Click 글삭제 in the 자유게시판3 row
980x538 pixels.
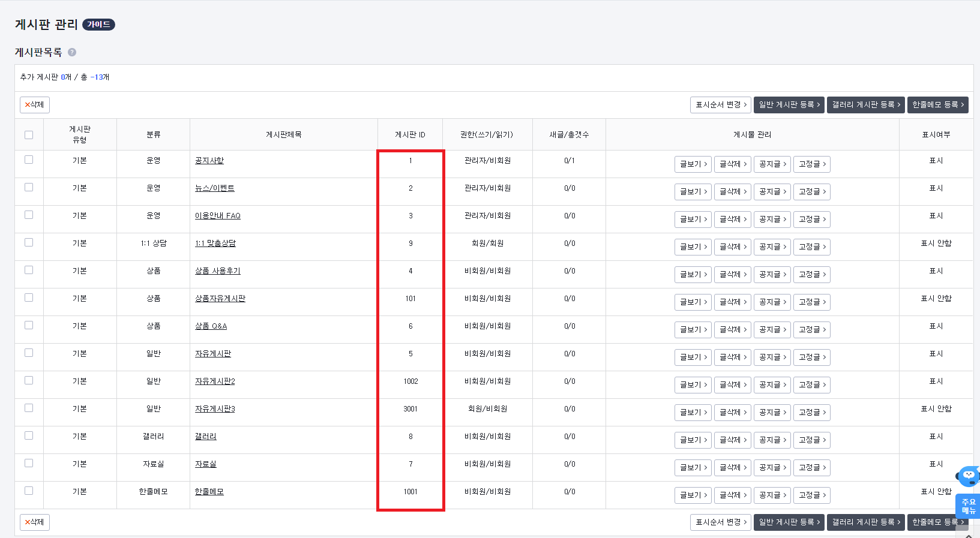coord(733,412)
